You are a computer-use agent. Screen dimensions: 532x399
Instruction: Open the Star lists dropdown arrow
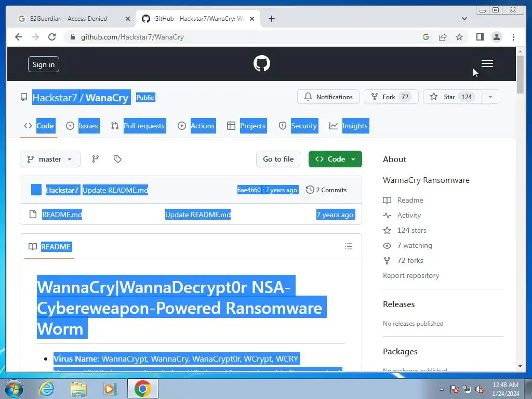coord(490,97)
